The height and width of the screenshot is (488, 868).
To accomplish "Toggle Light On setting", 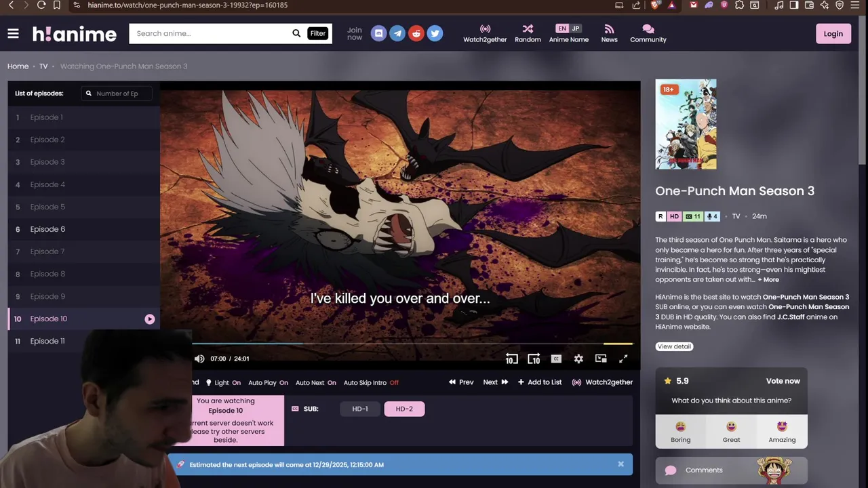I will [223, 382].
